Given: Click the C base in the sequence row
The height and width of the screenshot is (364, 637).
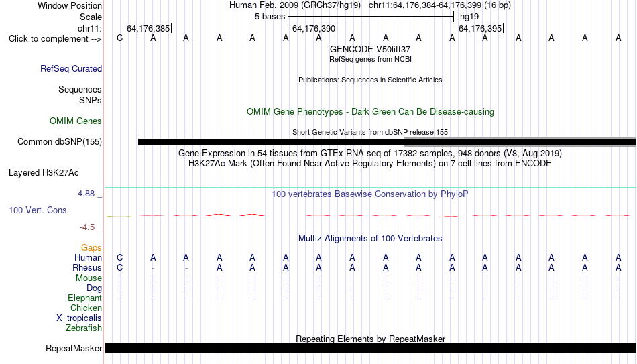Looking at the screenshot, I should [119, 38].
